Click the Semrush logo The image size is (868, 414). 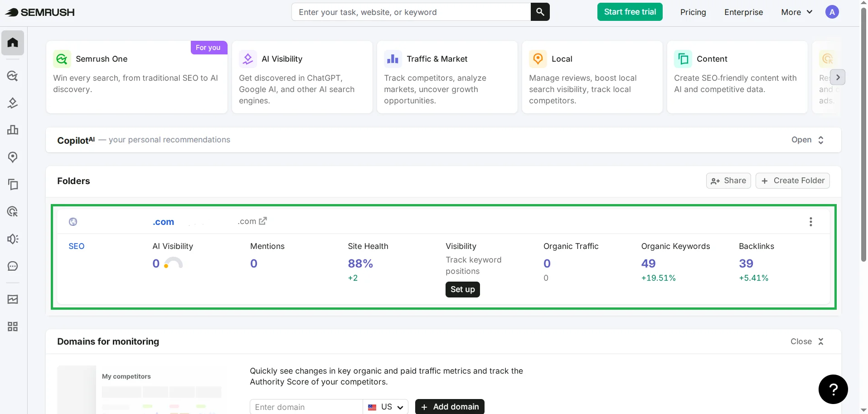(x=40, y=12)
